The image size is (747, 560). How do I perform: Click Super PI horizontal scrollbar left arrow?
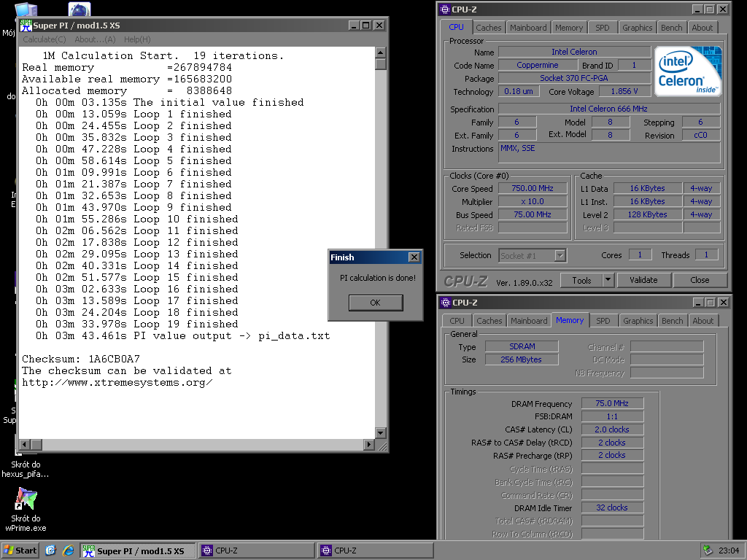(x=25, y=444)
